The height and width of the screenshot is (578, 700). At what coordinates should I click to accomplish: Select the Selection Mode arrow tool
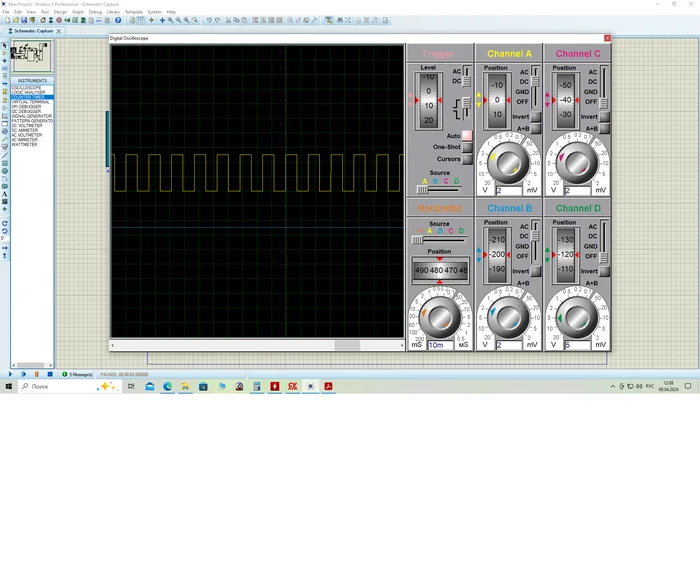pos(4,46)
